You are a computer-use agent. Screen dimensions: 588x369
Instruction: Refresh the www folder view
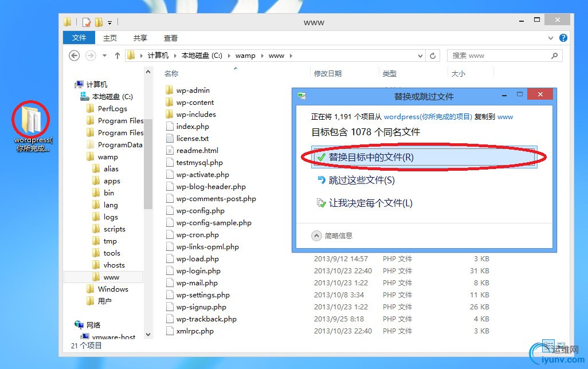[433, 56]
